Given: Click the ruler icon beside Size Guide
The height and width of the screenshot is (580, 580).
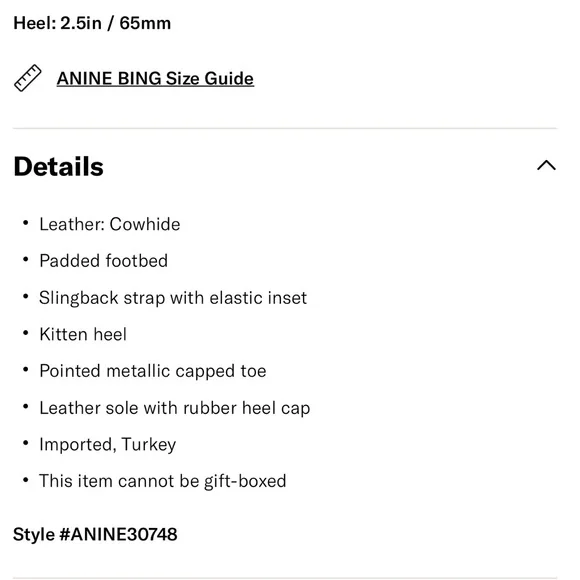Looking at the screenshot, I should tap(28, 78).
